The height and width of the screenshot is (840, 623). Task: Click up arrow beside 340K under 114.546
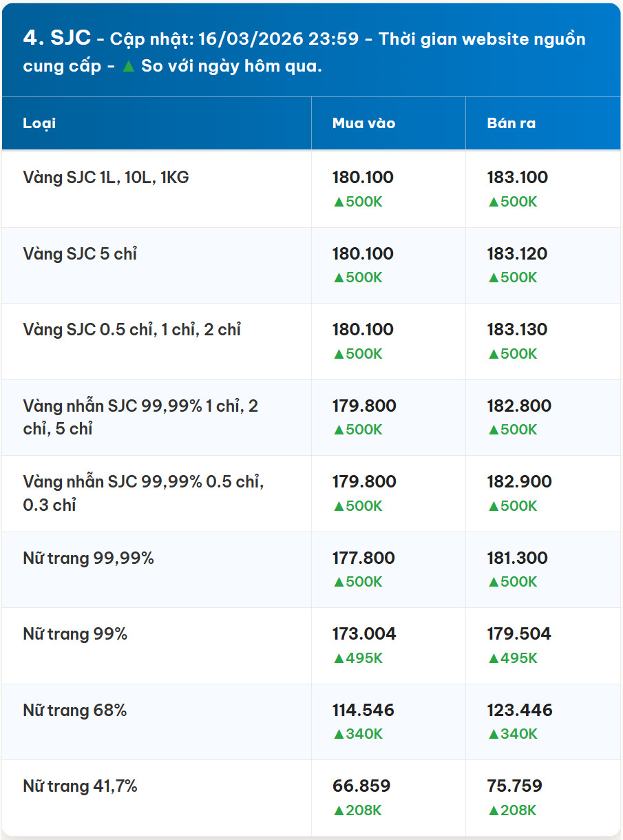[x=338, y=734]
